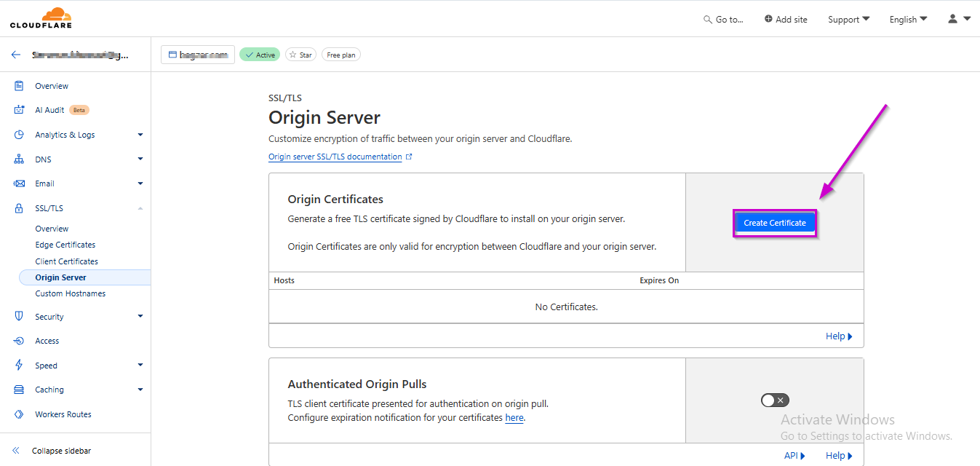
Task: Click Help link under Authenticated Origin Pulls
Action: coord(839,456)
